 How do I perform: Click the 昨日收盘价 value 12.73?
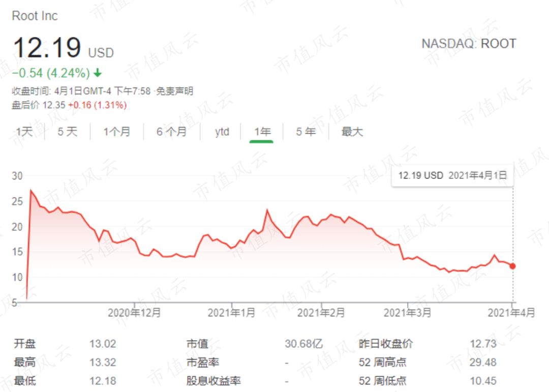[x=483, y=344]
